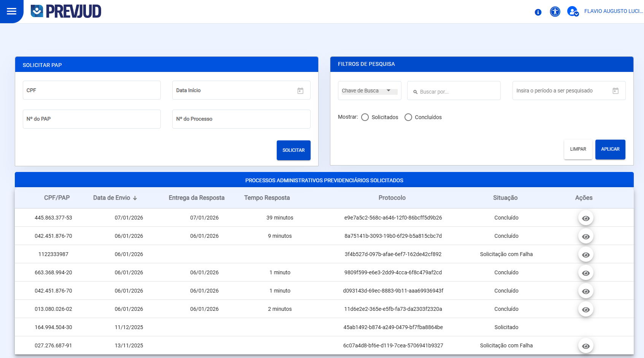644x358 pixels.
Task: Focus the CPF input field
Action: coord(92,91)
